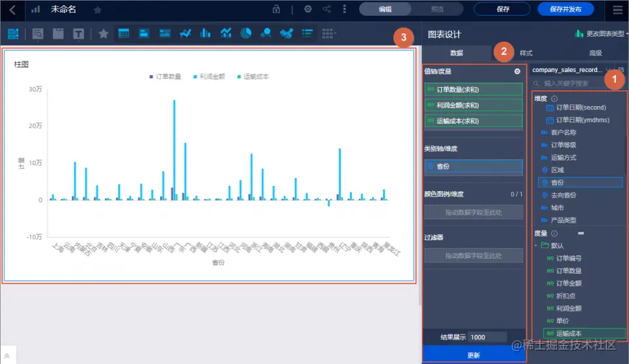The width and height of the screenshot is (629, 364).
Task: Switch to the 样式 tab
Action: pos(526,53)
